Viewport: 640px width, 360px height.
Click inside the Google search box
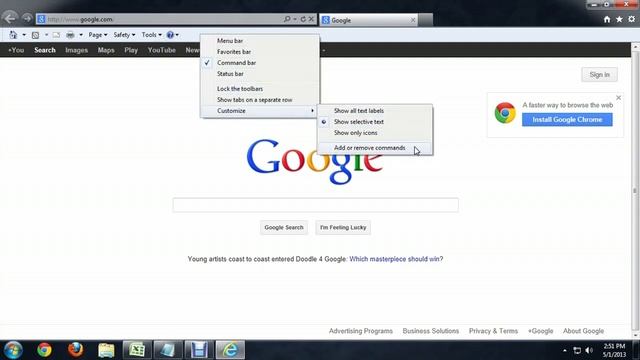click(x=316, y=205)
